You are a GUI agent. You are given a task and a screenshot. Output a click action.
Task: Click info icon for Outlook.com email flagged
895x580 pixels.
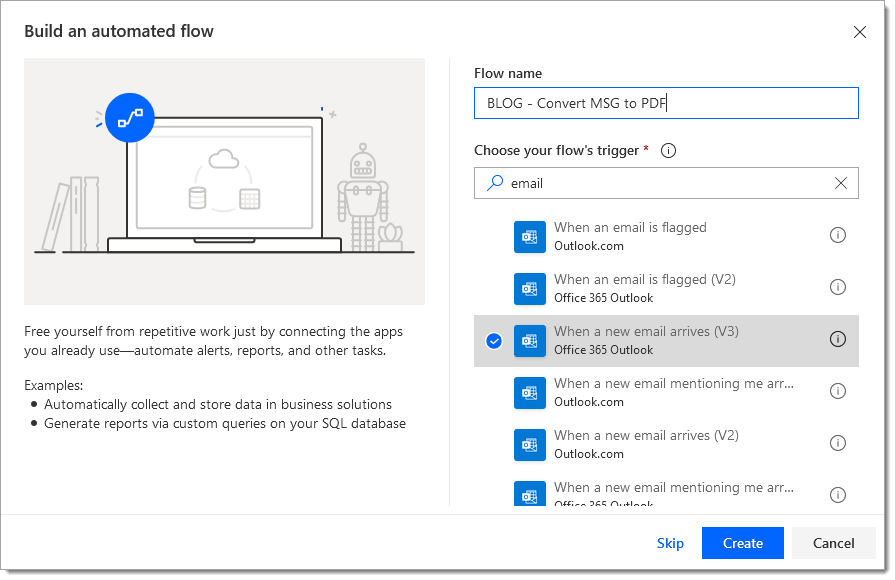pyautogui.click(x=838, y=235)
